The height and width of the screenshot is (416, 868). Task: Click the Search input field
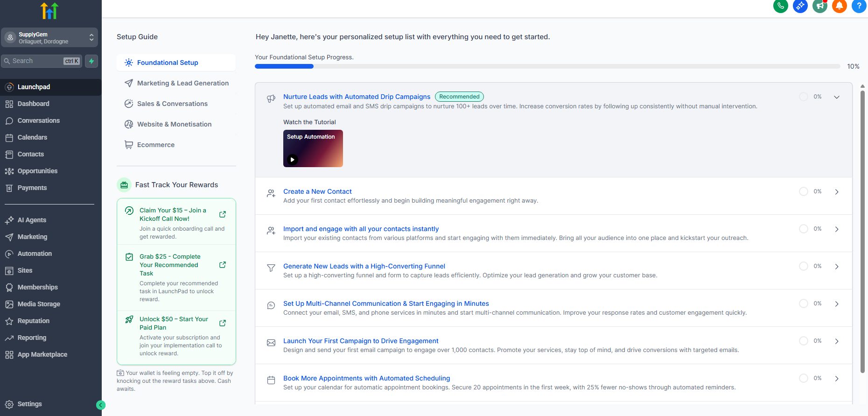point(42,61)
